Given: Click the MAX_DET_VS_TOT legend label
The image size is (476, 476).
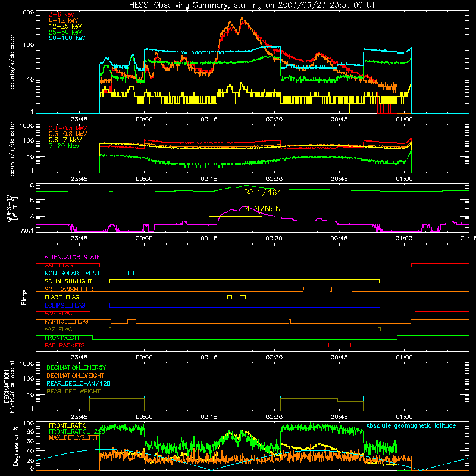Looking at the screenshot, I should point(74,438).
